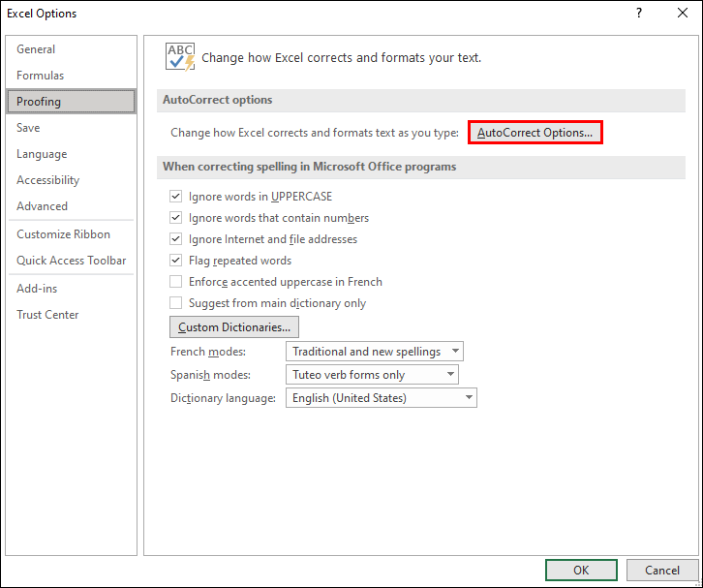
Task: Click the Help question mark icon
Action: 639,13
